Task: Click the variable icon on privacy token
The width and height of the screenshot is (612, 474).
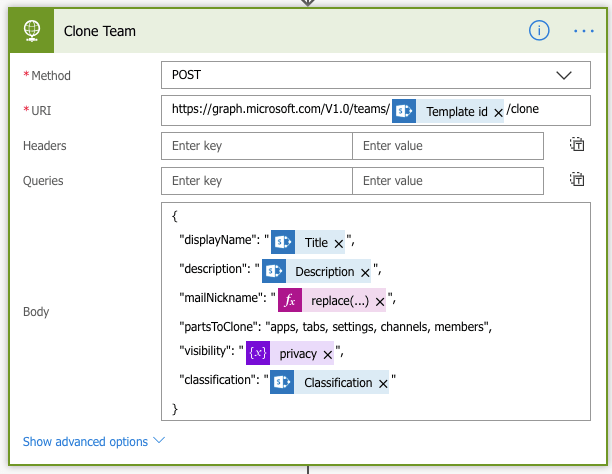Action: coord(260,353)
